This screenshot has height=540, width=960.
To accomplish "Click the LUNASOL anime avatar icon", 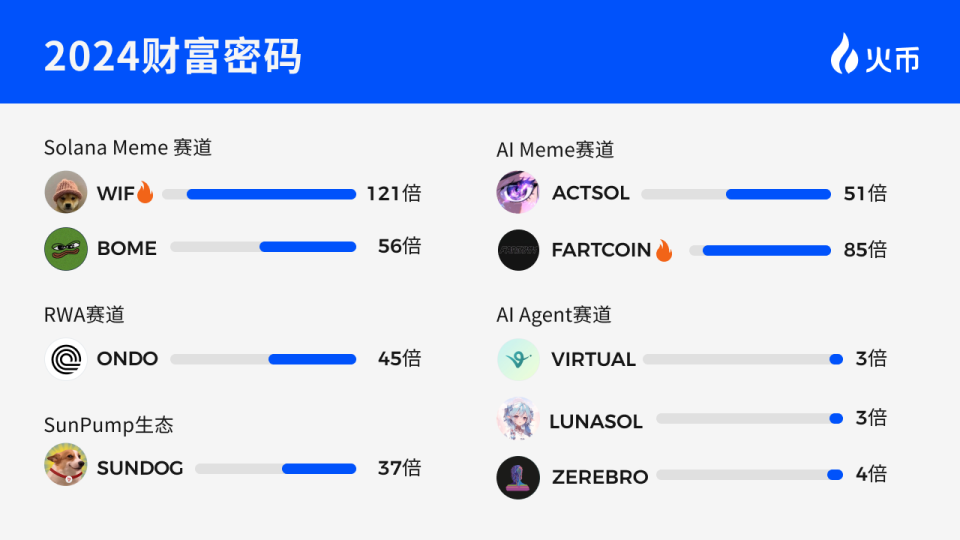I will click(518, 419).
